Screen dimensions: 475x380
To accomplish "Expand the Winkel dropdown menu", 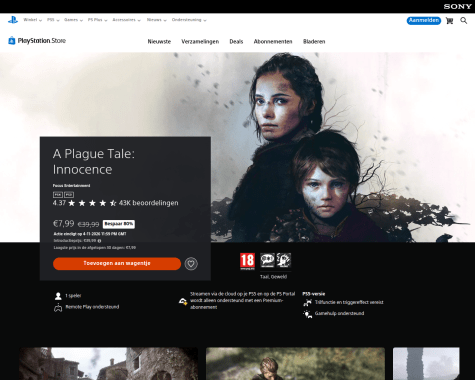I will 33,20.
